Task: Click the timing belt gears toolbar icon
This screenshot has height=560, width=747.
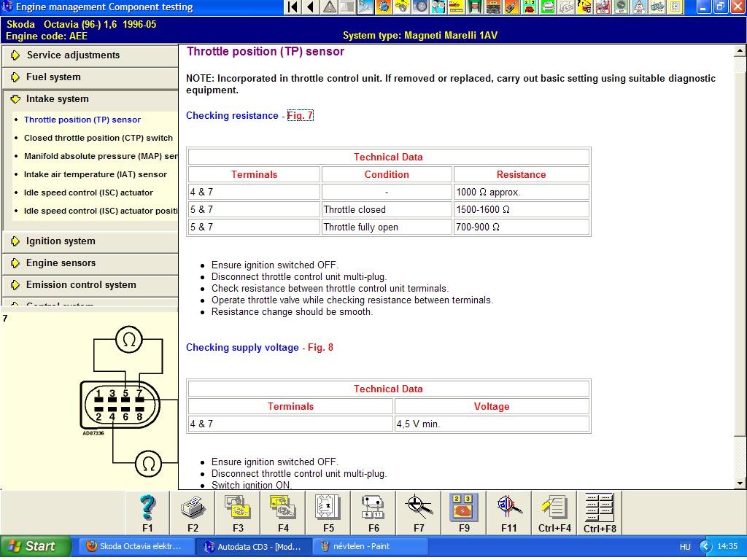Action: (x=438, y=7)
